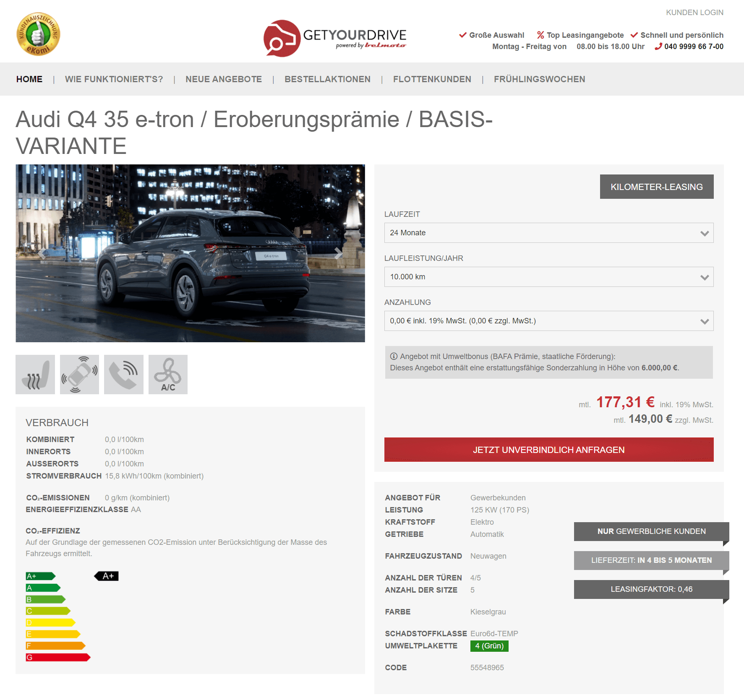Click the KUNDEN LOGIN link
The height and width of the screenshot is (700, 744).
coord(694,13)
